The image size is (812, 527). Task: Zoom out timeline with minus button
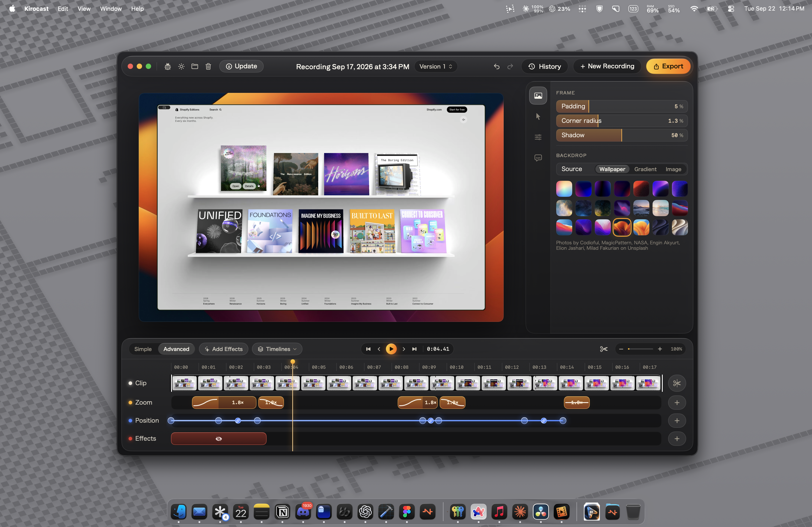point(621,349)
